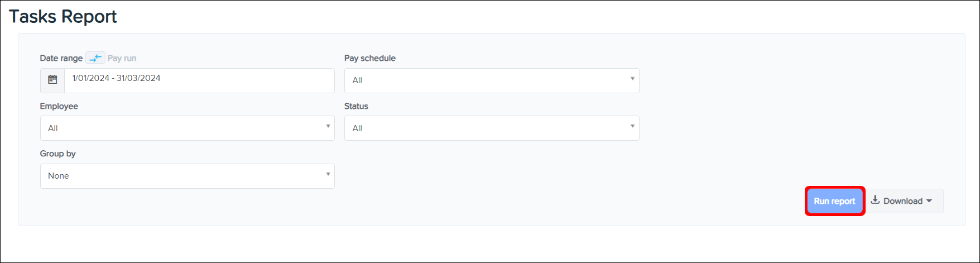Open the Employee dropdown showing All
The width and height of the screenshot is (980, 263).
(x=181, y=128)
